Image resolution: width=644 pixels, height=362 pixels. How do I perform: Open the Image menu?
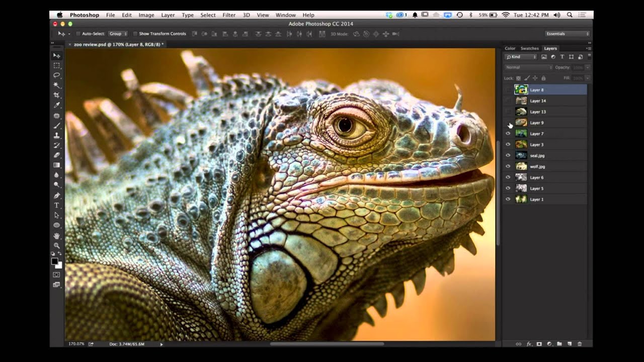[x=146, y=15]
